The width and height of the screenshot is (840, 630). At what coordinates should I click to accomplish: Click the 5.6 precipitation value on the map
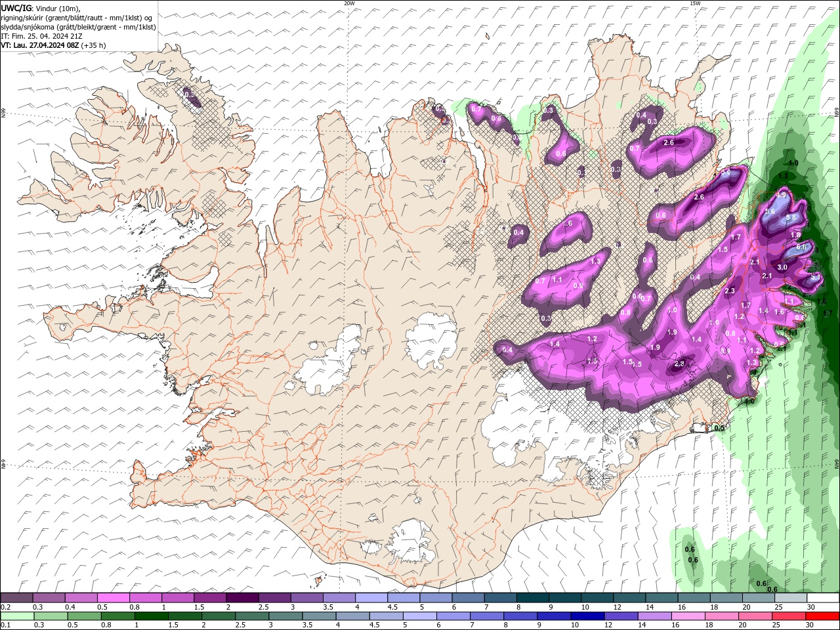point(770,211)
